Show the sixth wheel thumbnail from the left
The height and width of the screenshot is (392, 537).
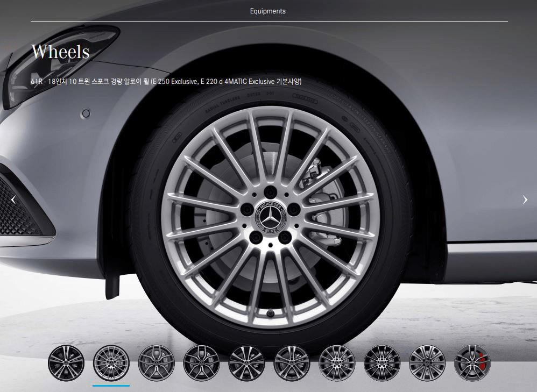tap(292, 363)
